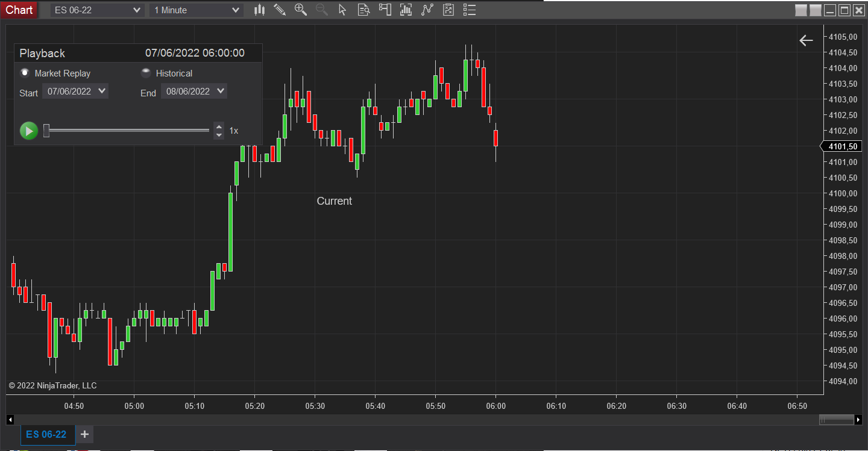The width and height of the screenshot is (868, 451).
Task: Open the chart properties list icon
Action: (470, 10)
